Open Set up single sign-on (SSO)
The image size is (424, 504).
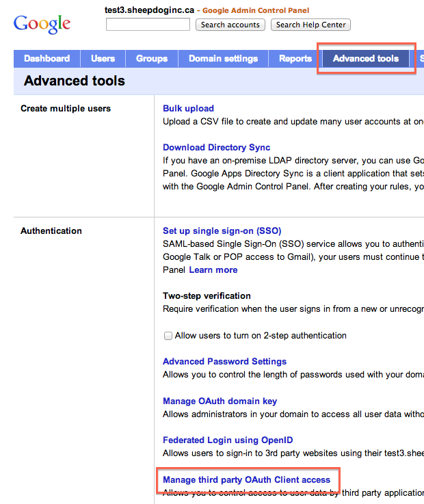(x=222, y=230)
